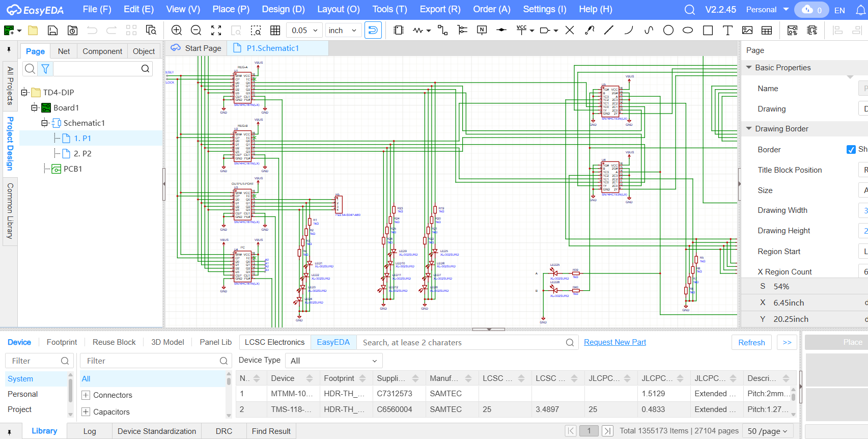Image resolution: width=868 pixels, height=439 pixels.
Task: Select the text tool in toolbar
Action: coord(727,31)
